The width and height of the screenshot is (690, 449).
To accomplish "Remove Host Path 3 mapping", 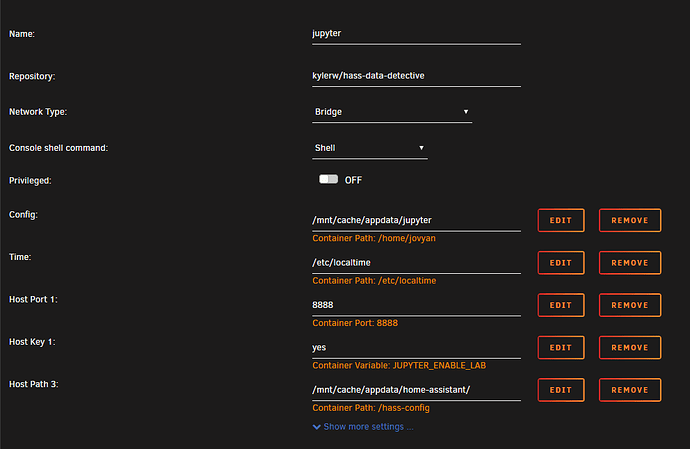I will (x=629, y=390).
